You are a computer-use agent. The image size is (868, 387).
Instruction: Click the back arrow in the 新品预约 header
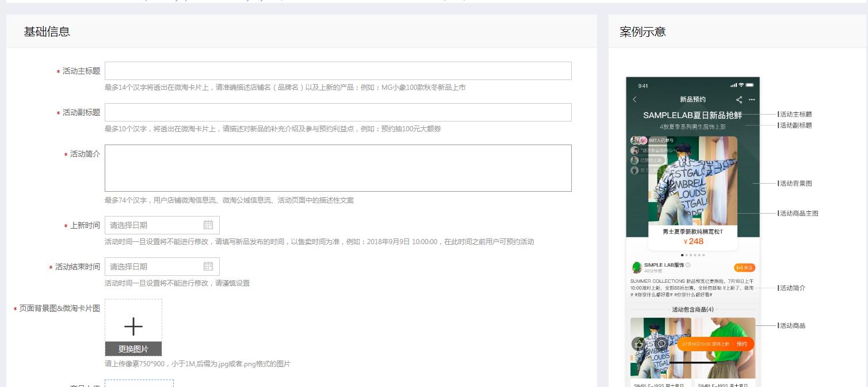click(634, 100)
